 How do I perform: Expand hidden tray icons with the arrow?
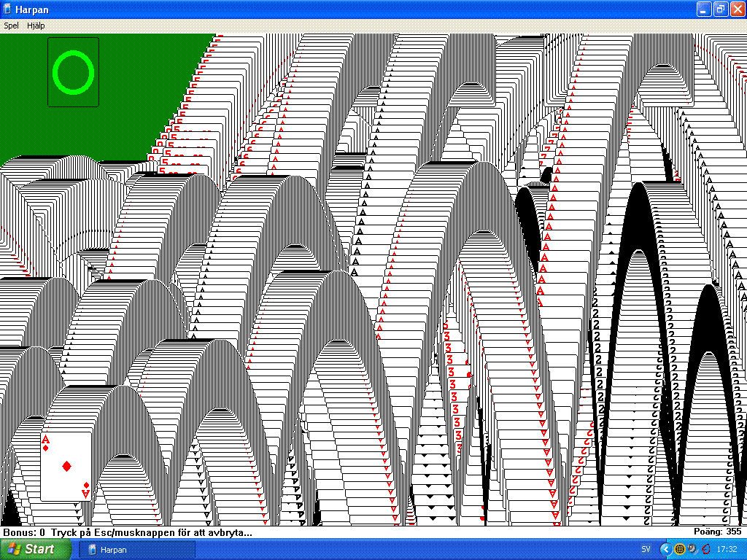pos(665,550)
